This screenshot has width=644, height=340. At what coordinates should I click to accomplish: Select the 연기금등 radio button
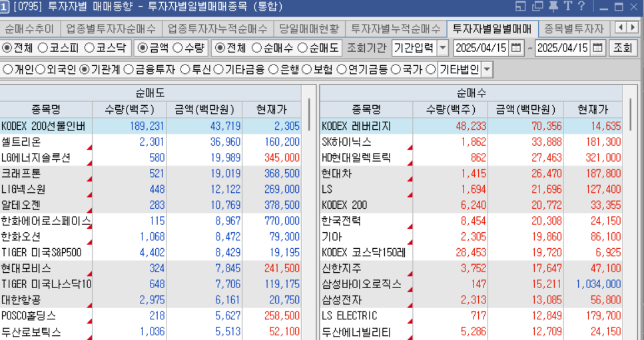341,70
